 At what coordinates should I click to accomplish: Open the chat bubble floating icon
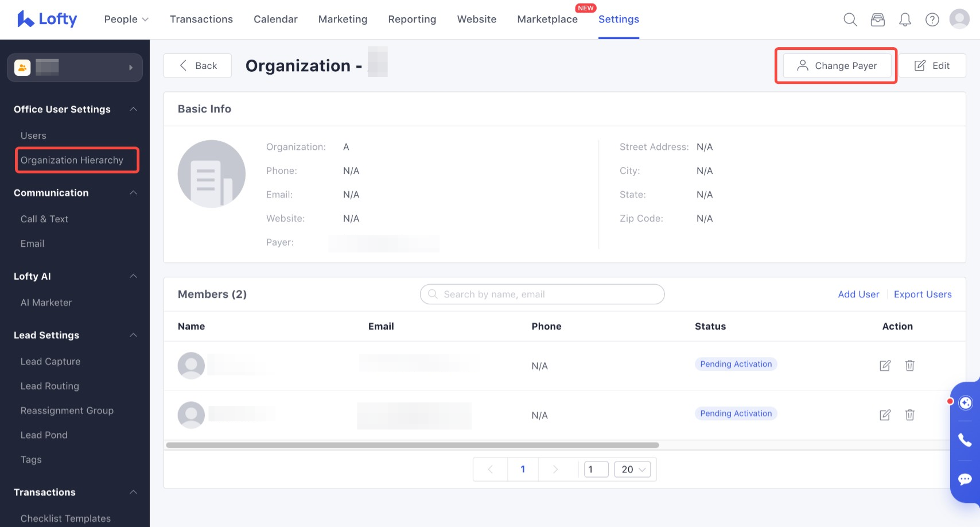(965, 479)
